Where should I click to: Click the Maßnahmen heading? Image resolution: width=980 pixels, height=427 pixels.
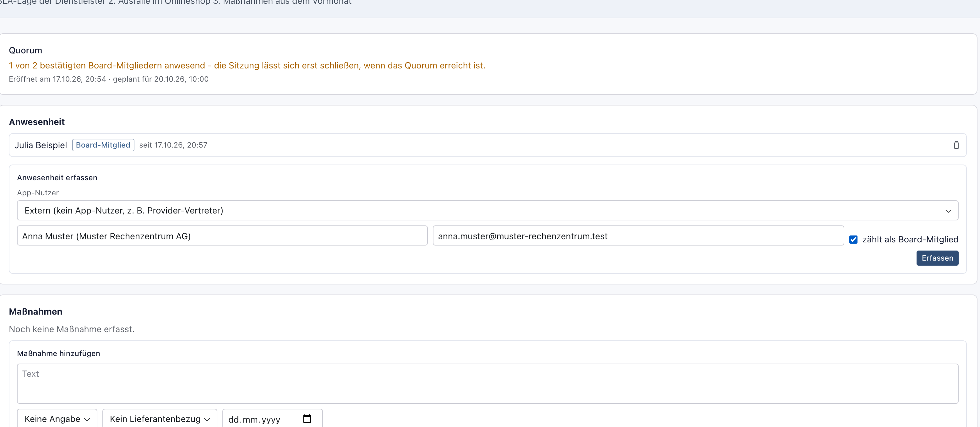click(x=35, y=311)
